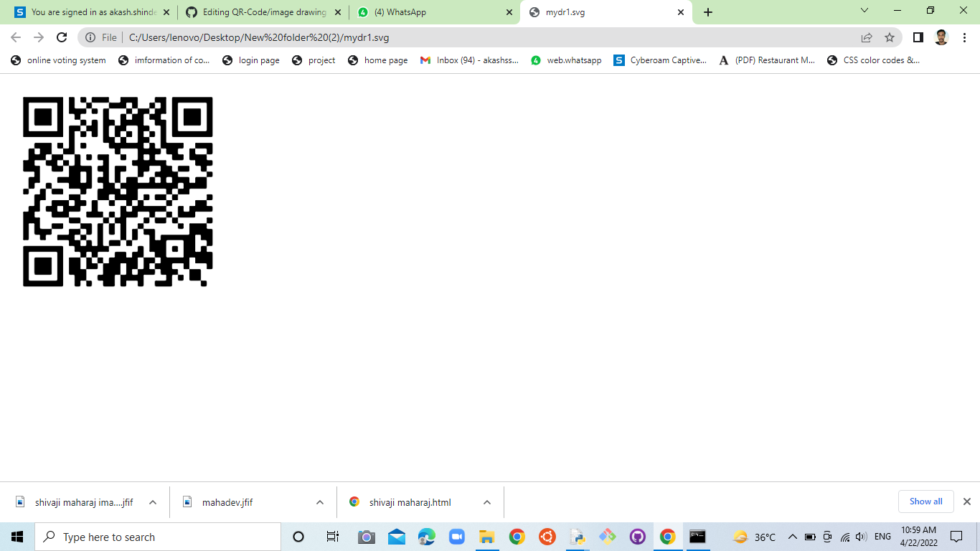Go back to previous page
Screen dimensions: 980x551
coord(16,37)
